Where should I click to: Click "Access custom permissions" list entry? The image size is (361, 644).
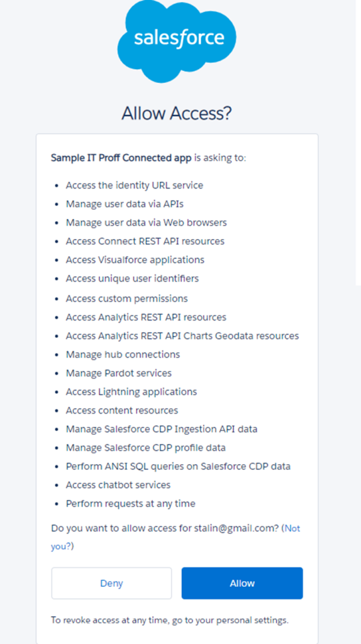click(126, 299)
